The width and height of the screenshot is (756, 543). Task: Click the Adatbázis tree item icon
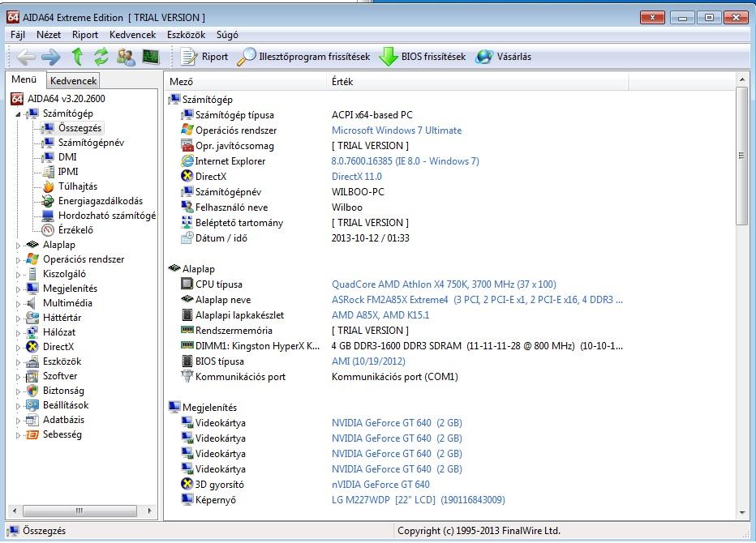point(32,420)
